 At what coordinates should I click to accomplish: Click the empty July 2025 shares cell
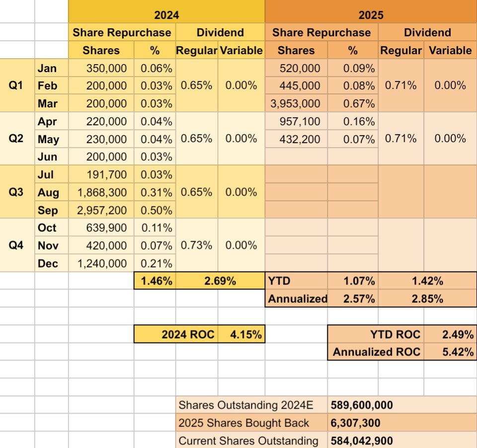click(296, 175)
